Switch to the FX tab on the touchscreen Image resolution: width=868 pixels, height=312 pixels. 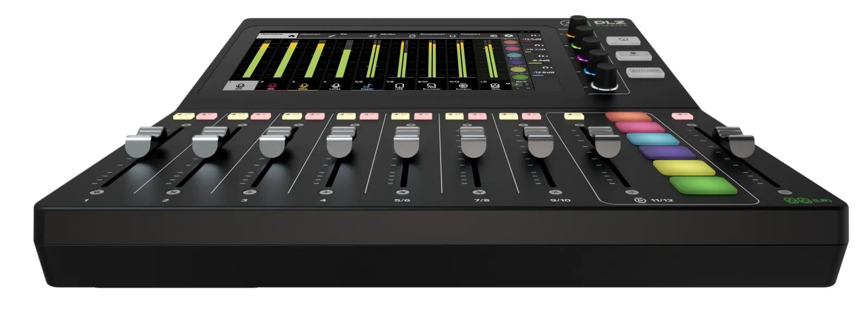click(359, 35)
